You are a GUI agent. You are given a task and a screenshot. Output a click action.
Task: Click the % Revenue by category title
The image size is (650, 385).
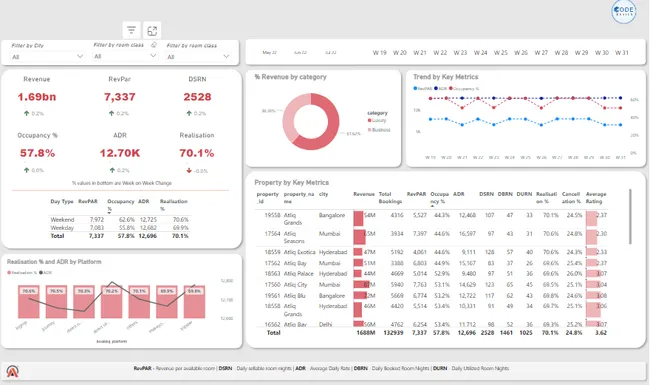point(291,77)
